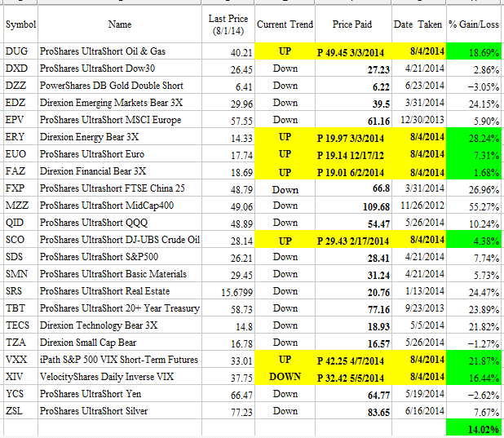Select ProShares UltraShort MSCI Europe cell
504x438 pixels.
pos(120,120)
